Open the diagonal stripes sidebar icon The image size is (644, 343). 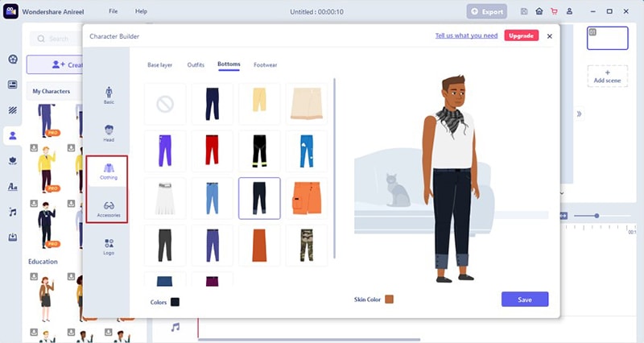pyautogui.click(x=13, y=110)
